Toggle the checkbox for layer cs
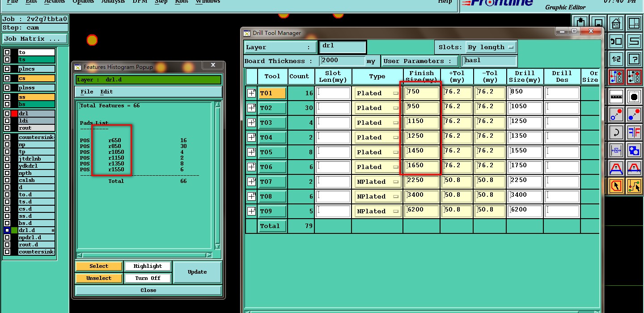The image size is (644, 313). [7, 78]
